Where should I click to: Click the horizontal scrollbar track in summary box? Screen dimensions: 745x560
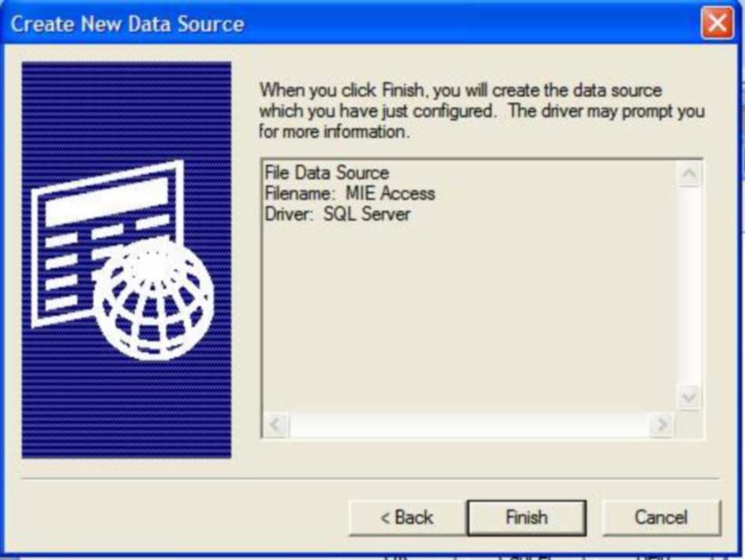click(x=469, y=424)
